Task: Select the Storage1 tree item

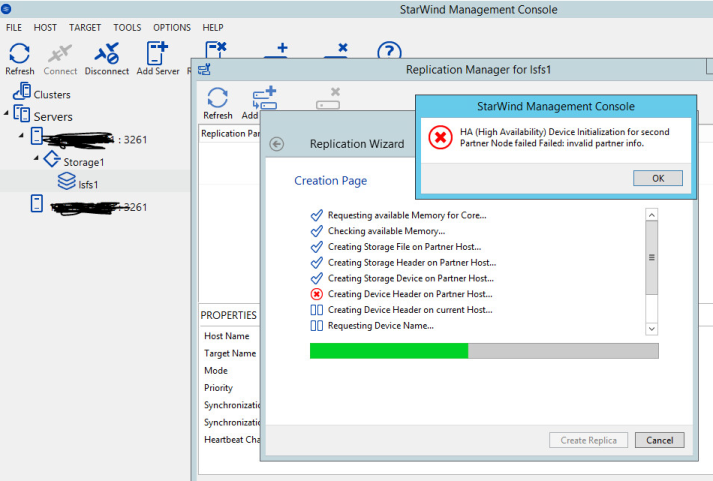Action: [84, 162]
